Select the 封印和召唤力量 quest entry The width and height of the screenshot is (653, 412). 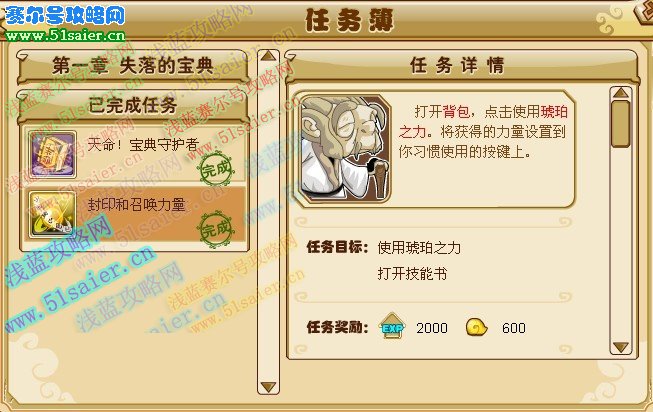(134, 215)
